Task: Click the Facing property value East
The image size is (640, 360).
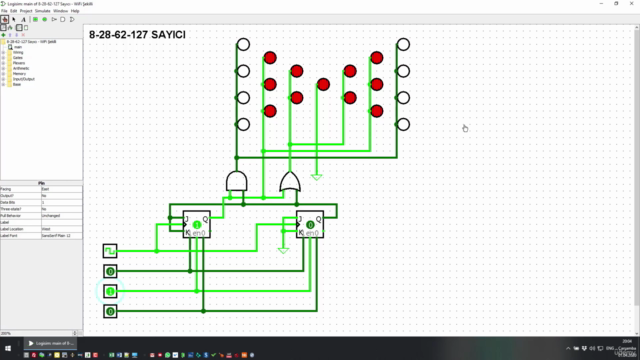Action: pyautogui.click(x=61, y=189)
